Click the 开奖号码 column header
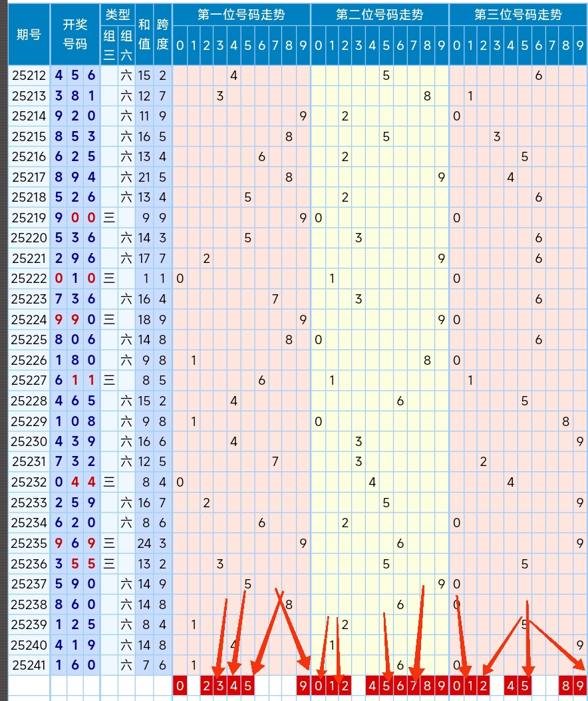 coord(75,35)
